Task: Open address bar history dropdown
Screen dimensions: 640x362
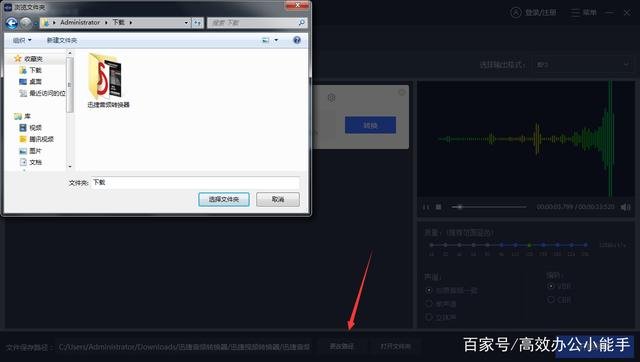Action: pyautogui.click(x=186, y=23)
